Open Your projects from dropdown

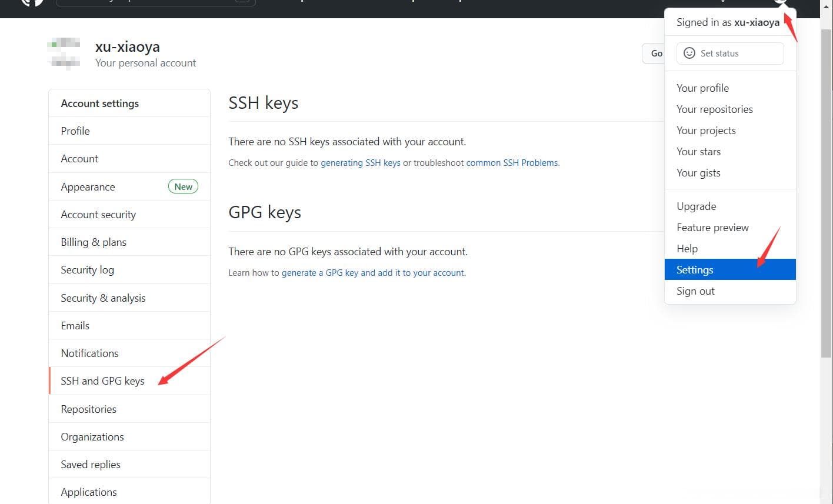(730, 131)
